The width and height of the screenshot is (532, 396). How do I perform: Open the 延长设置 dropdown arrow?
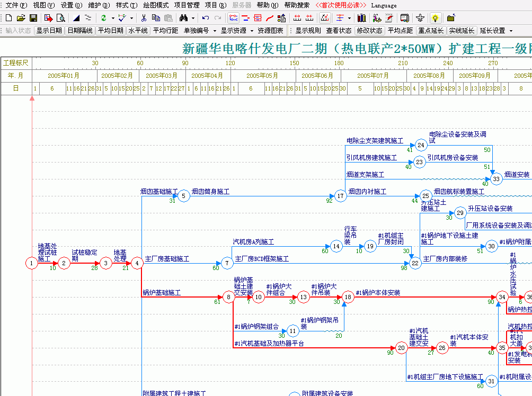tap(511, 31)
